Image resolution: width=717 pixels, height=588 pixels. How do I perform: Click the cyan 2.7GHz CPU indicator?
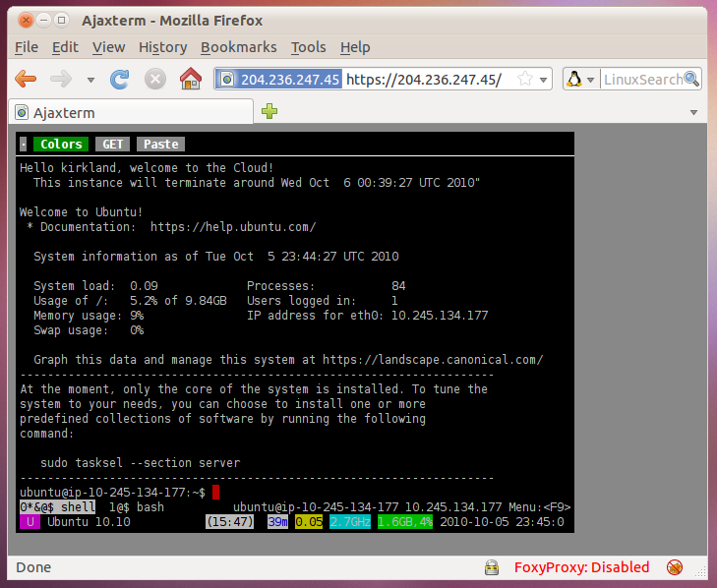point(350,522)
